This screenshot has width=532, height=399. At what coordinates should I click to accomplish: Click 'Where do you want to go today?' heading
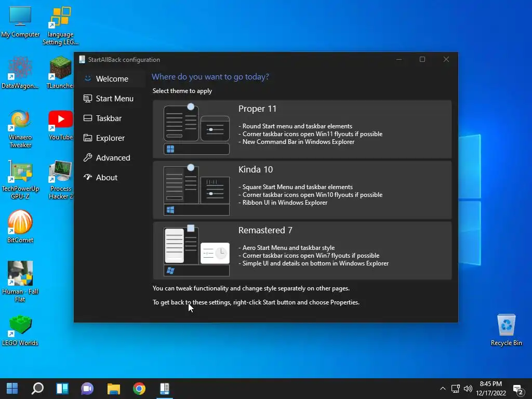coord(210,77)
